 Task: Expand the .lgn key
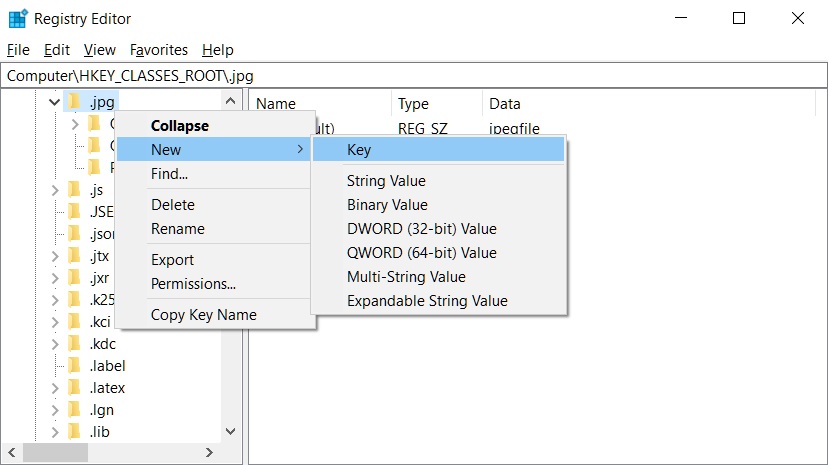click(55, 410)
